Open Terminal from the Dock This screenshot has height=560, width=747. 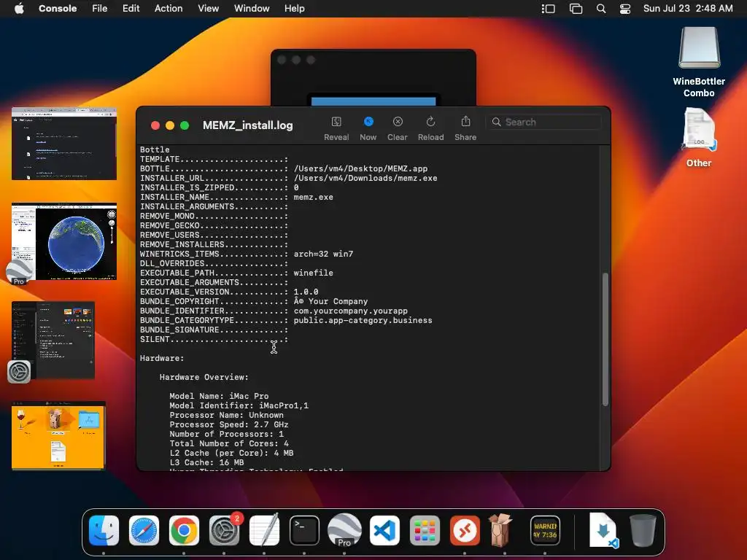click(304, 530)
